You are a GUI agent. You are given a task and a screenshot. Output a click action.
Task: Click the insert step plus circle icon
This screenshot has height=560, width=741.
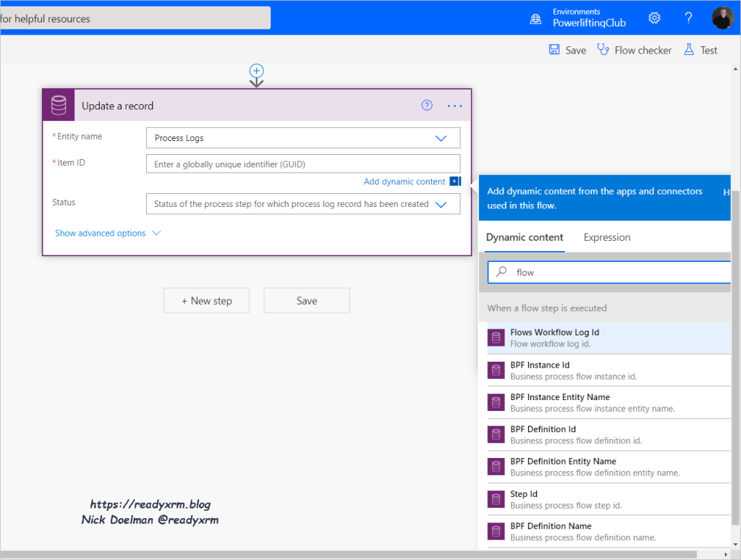click(x=256, y=70)
